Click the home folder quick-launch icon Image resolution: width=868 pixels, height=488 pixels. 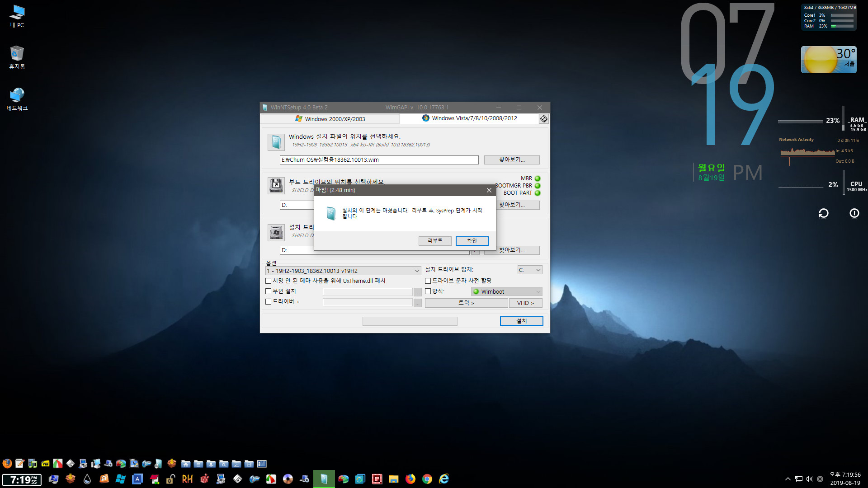coord(186,464)
